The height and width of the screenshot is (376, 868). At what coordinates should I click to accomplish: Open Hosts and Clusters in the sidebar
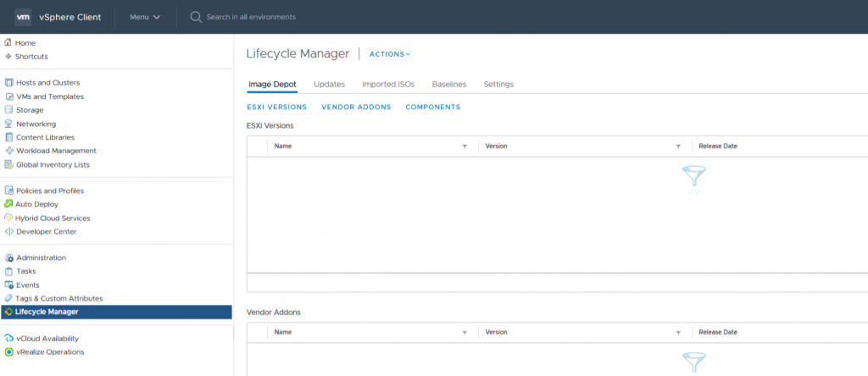[48, 83]
